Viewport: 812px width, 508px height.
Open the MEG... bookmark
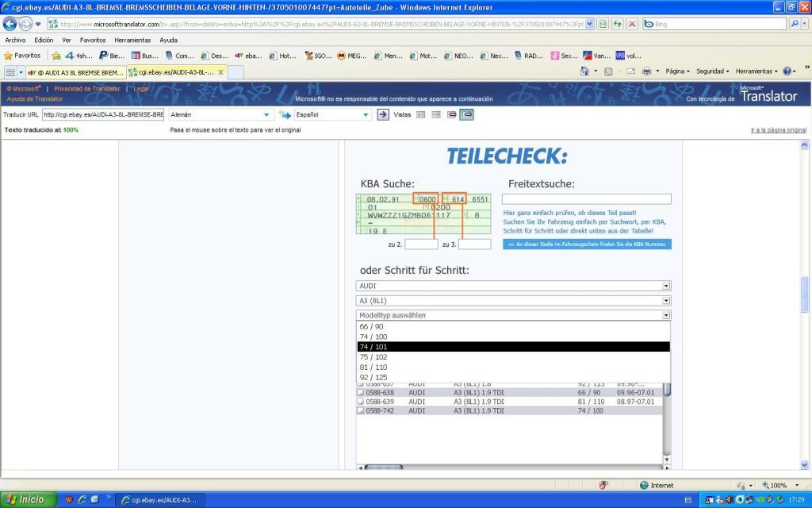click(x=352, y=56)
